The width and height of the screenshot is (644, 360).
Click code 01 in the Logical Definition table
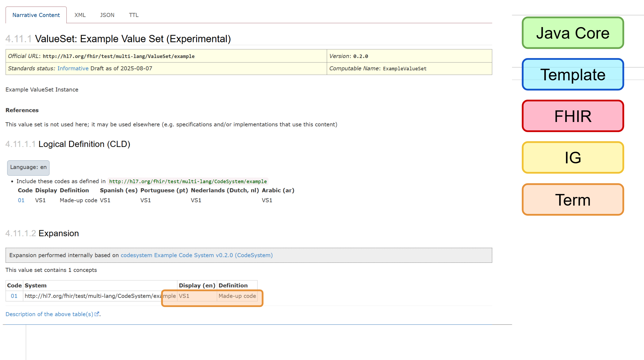click(21, 200)
